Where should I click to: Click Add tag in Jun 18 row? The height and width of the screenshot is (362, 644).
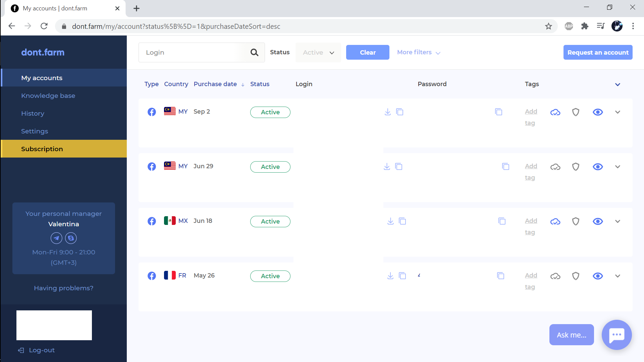click(x=531, y=226)
